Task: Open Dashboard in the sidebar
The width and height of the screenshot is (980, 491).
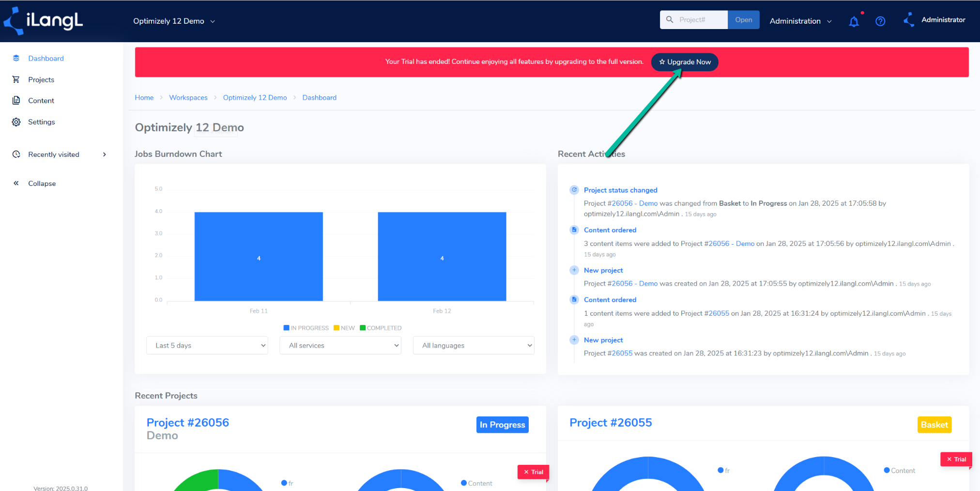Action: point(46,58)
